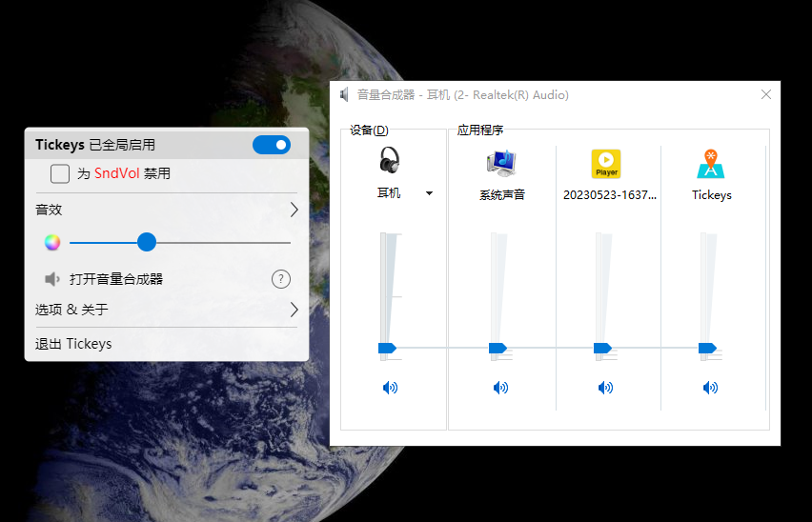Expand the 音效 submenu arrow
This screenshot has height=522, width=812.
pyautogui.click(x=294, y=210)
